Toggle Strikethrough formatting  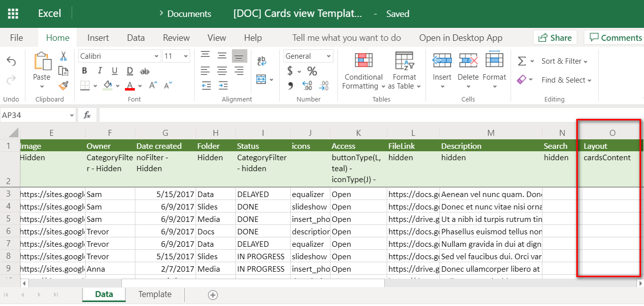point(145,71)
